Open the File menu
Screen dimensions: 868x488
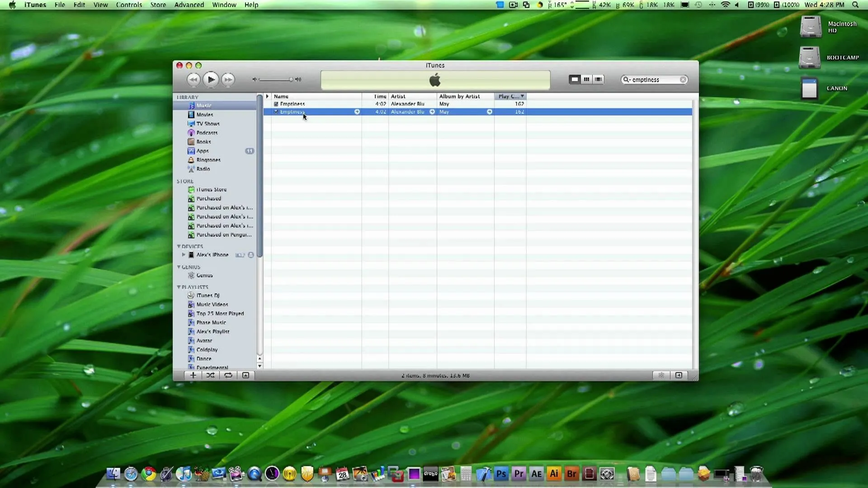[60, 5]
